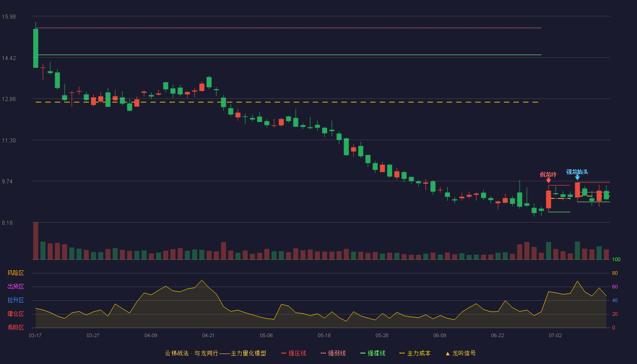Click the 05-06 date label
The height and width of the screenshot is (364, 637).
266,335
